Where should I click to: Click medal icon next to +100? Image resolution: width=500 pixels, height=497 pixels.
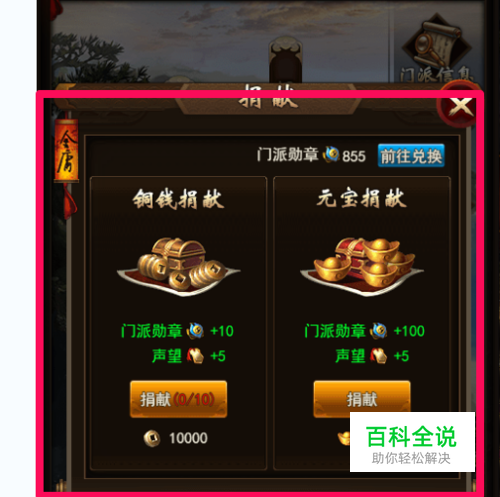click(379, 331)
